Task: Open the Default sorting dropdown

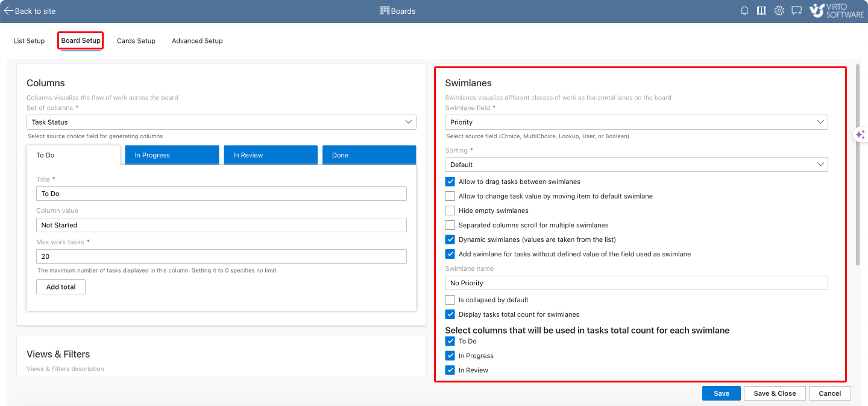Action: 637,165
